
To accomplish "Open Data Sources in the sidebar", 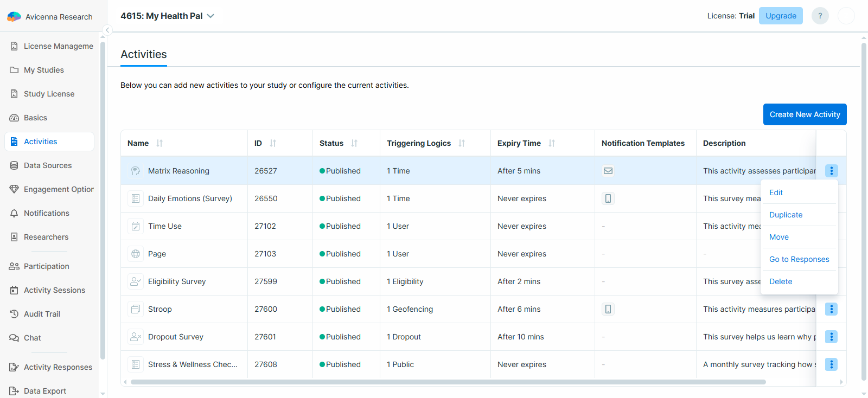I will tap(48, 165).
